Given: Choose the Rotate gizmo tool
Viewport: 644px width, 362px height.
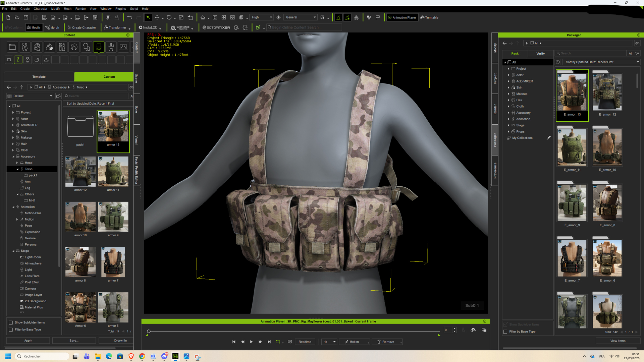Looking at the screenshot, I should [169, 17].
